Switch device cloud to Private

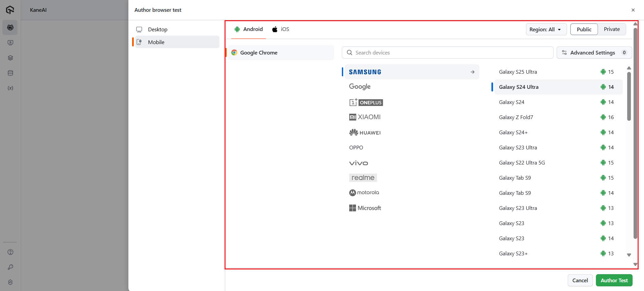(611, 29)
